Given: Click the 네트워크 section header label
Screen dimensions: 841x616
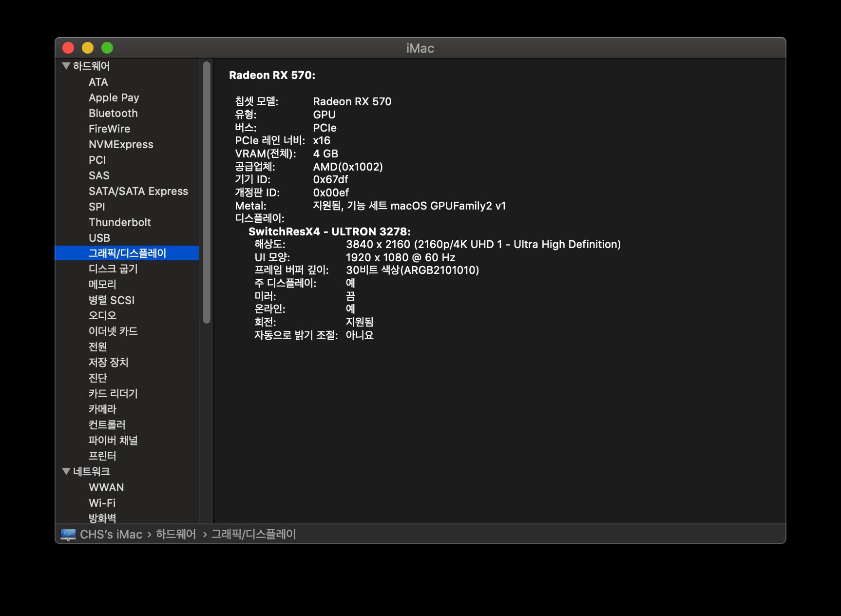Looking at the screenshot, I should click(92, 471).
